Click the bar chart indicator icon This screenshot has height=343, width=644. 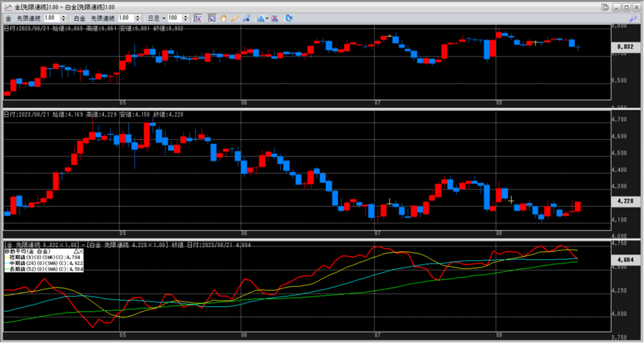(x=259, y=18)
